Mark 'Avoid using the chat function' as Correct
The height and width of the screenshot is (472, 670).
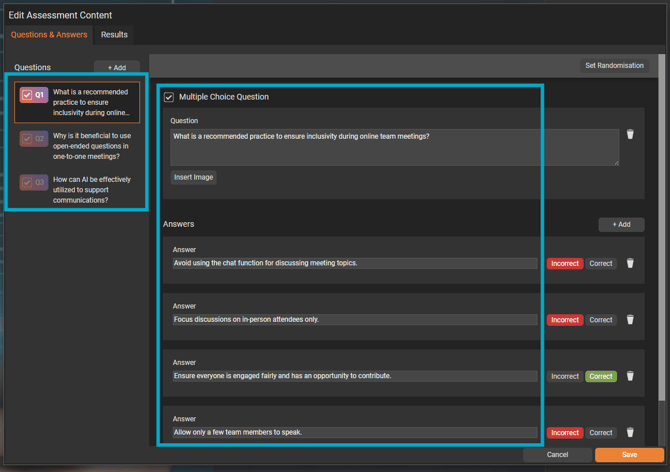tap(600, 264)
